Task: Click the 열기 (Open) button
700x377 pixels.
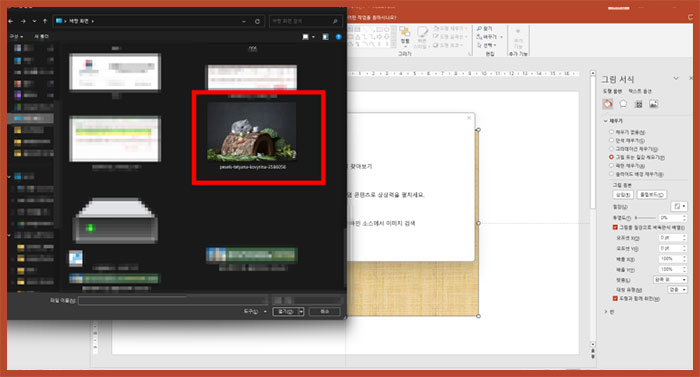Action: click(x=286, y=311)
